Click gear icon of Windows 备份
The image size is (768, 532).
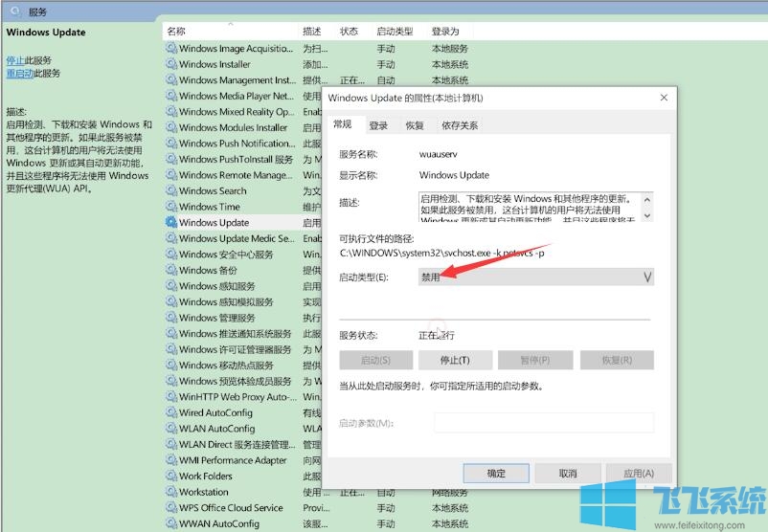pos(171,270)
